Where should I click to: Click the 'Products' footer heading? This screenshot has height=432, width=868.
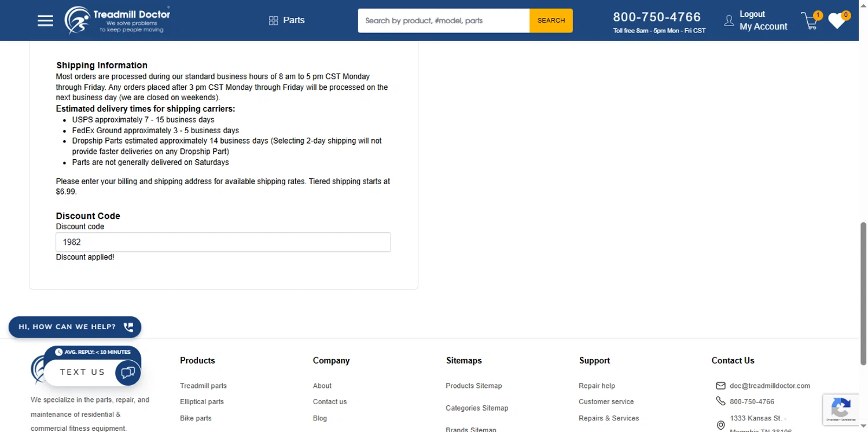click(197, 360)
